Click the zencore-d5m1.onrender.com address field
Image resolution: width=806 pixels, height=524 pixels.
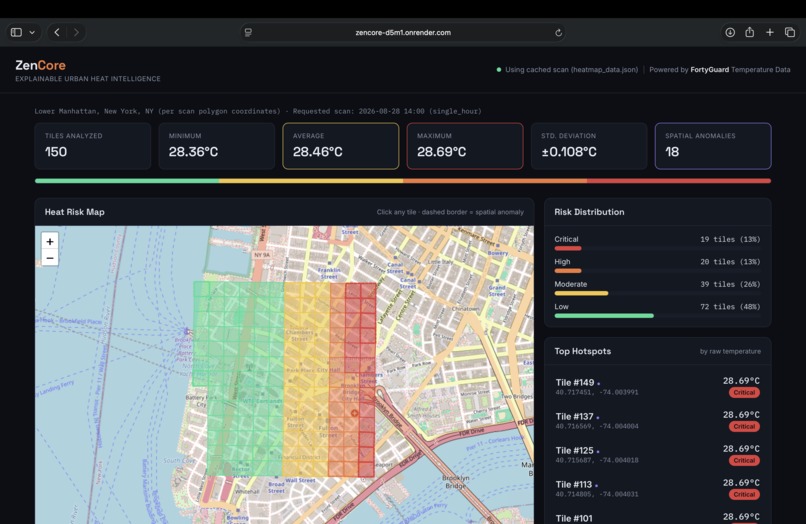click(403, 32)
